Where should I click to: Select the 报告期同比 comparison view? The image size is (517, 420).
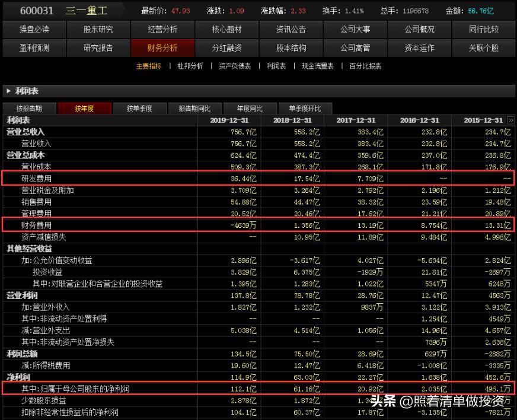point(193,108)
